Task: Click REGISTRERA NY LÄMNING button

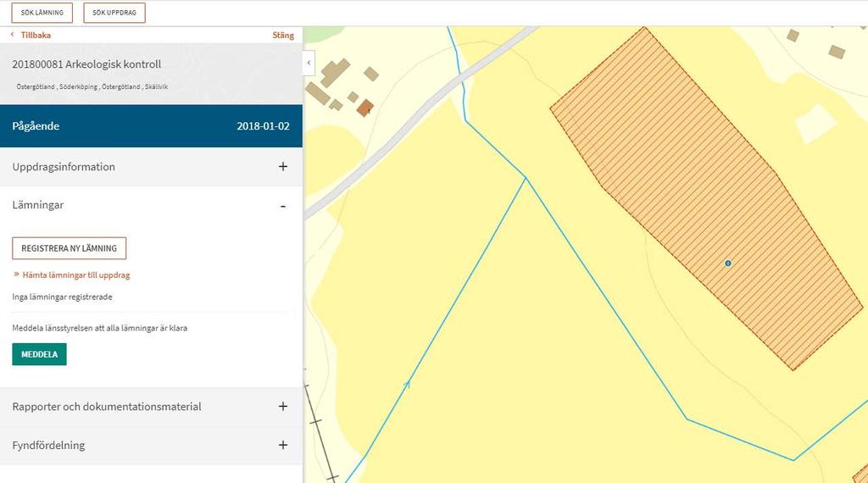Action: [70, 248]
